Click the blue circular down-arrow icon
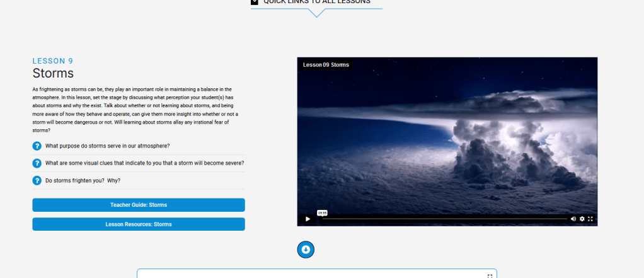 coord(306,250)
